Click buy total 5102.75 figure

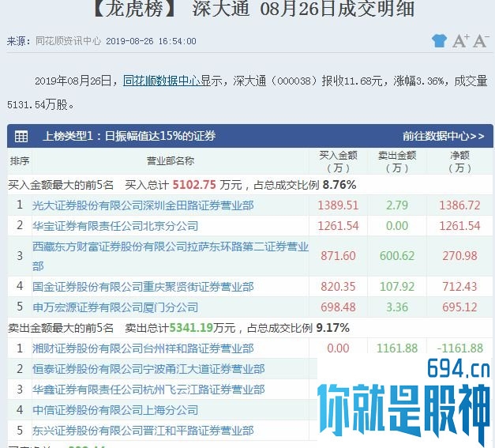point(194,185)
